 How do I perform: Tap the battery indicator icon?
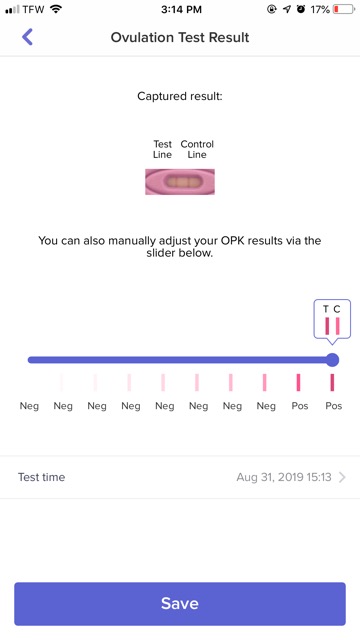click(x=343, y=9)
